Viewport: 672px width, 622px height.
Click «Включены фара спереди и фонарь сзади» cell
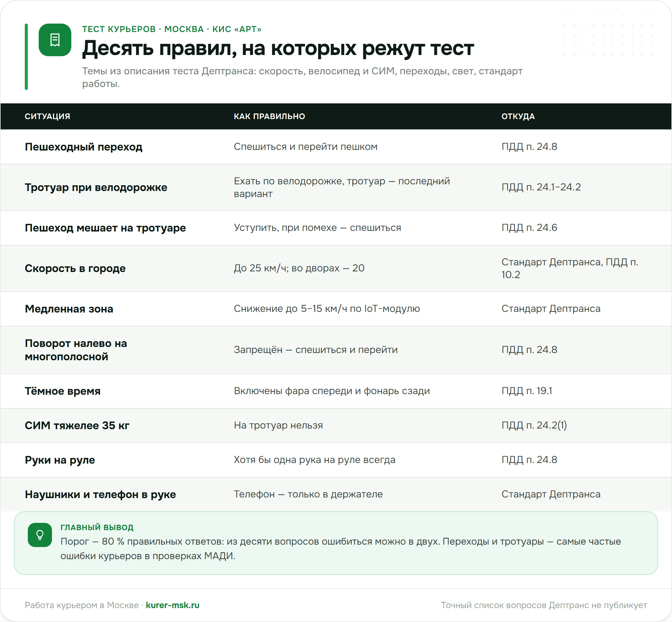tap(332, 391)
